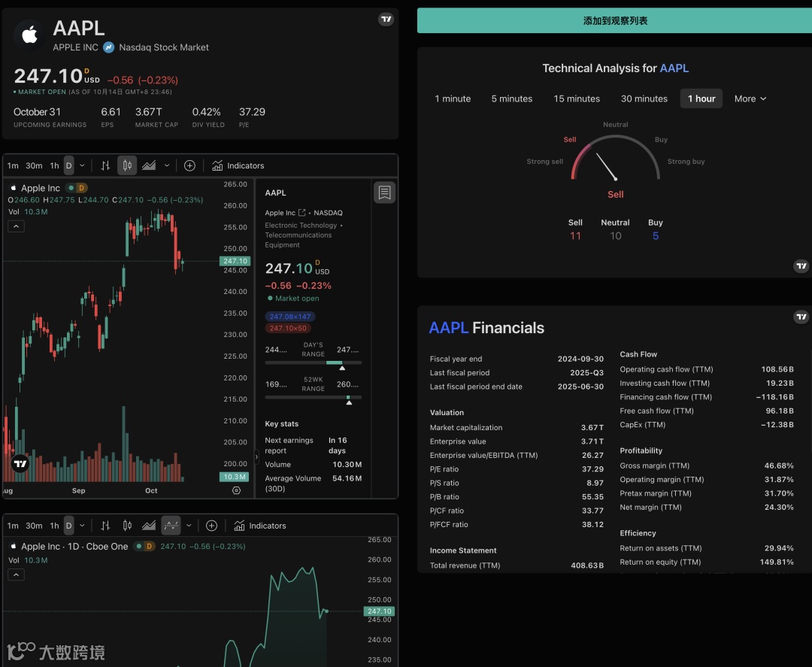Image resolution: width=812 pixels, height=667 pixels.
Task: Click the Apple icon in upper chart legend
Action: pyautogui.click(x=14, y=188)
